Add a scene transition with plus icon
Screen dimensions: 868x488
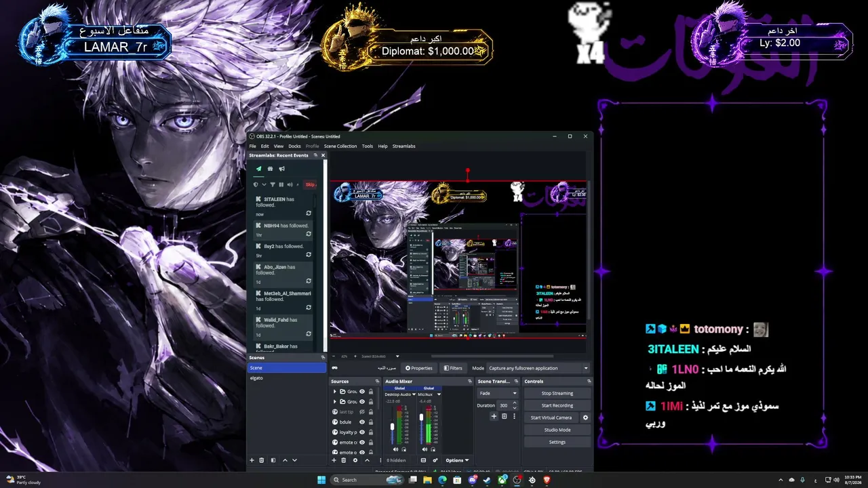(x=494, y=416)
